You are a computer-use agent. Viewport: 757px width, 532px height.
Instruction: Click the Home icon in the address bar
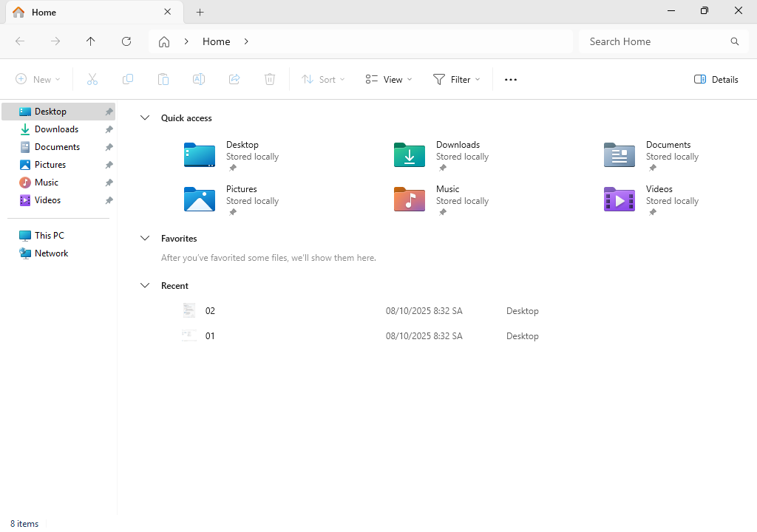164,41
